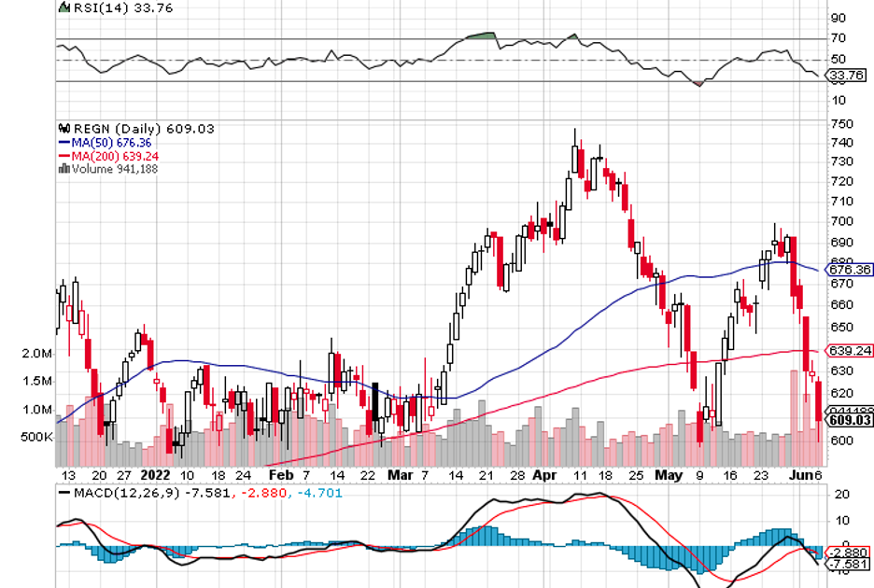Click the 710 price axis label
874x588 pixels.
pos(841,202)
